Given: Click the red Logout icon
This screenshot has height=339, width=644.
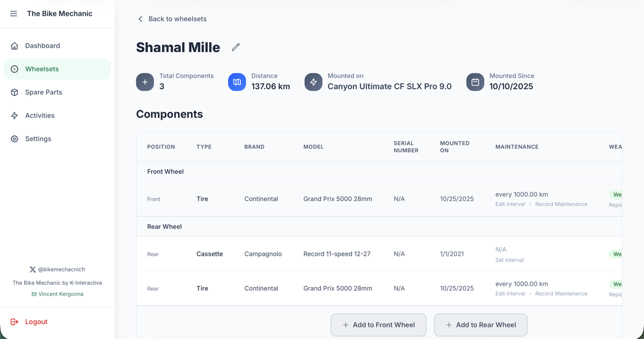Looking at the screenshot, I should click(14, 322).
